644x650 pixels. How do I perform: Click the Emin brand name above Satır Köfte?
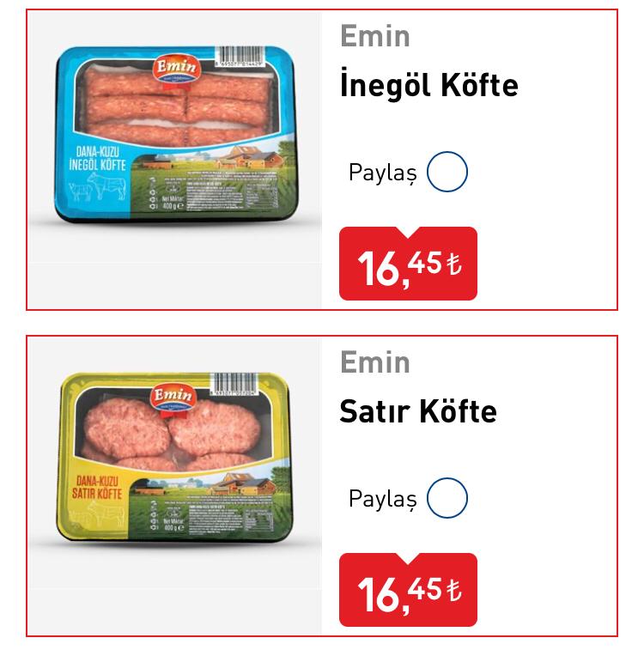tap(375, 362)
